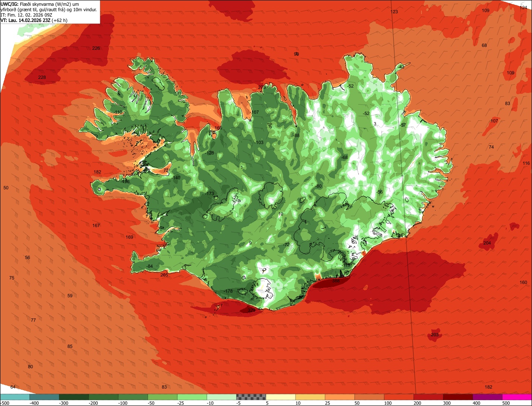This screenshot has width=532, height=406.
Task: Click the value "59" on the map
Action: [x=70, y=296]
